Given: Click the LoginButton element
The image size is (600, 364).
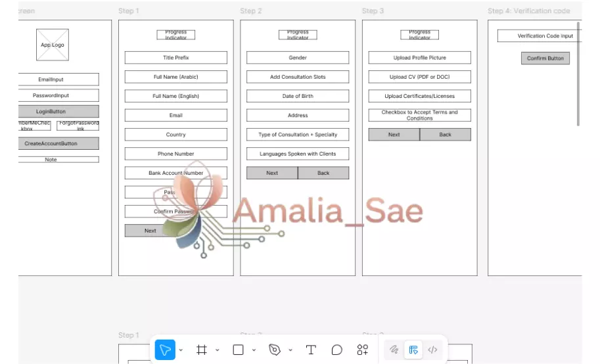Looking at the screenshot, I should coord(58,112).
